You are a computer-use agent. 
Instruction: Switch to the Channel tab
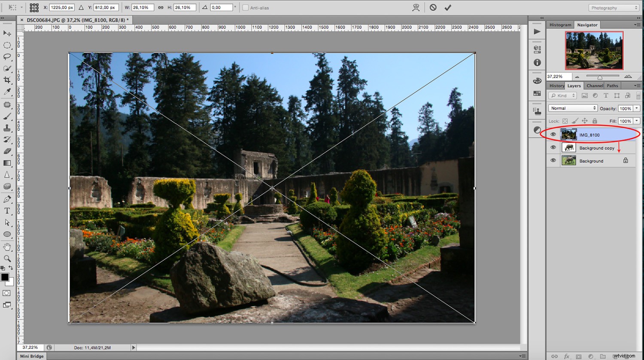[x=594, y=85]
